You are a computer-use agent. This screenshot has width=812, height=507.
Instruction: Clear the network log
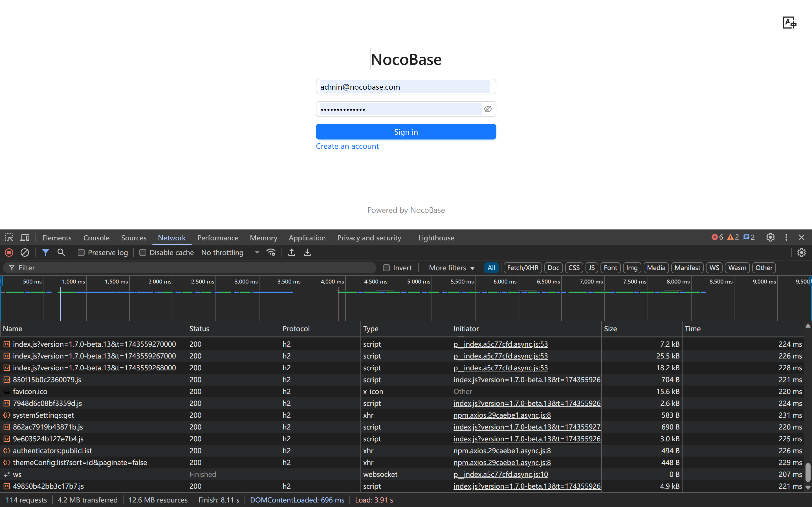[x=25, y=253]
